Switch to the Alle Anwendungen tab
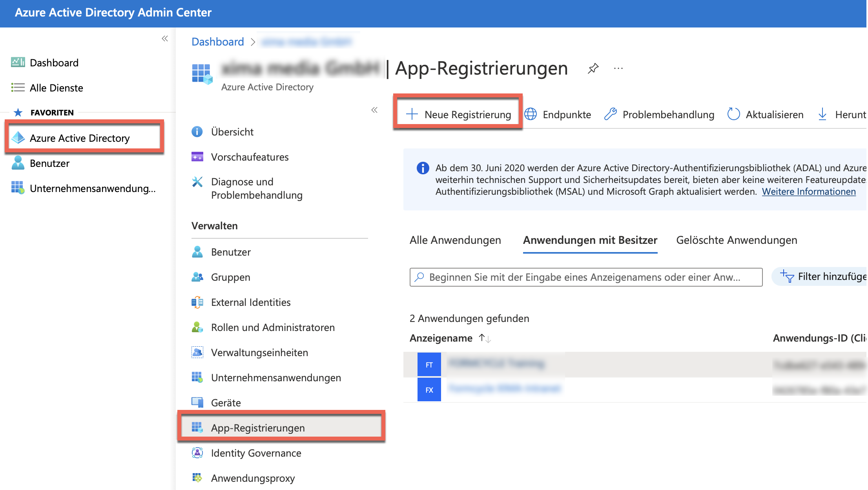This screenshot has height=490, width=868. coord(455,240)
